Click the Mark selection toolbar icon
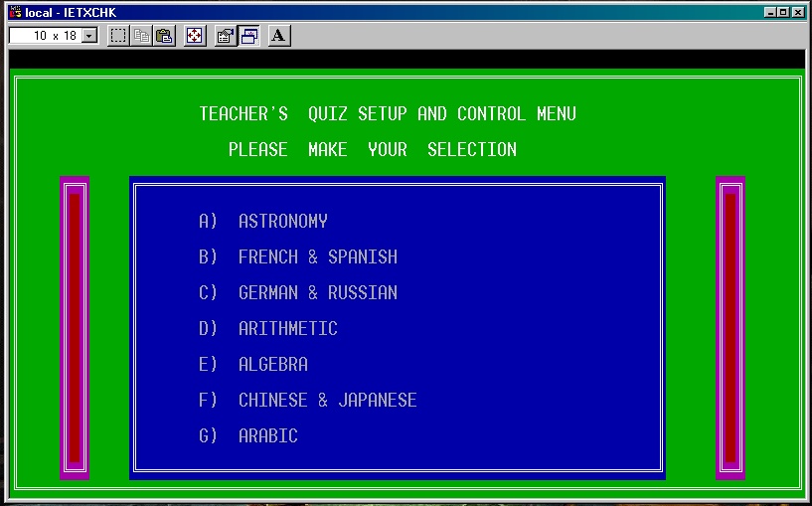The width and height of the screenshot is (812, 506). [118, 36]
